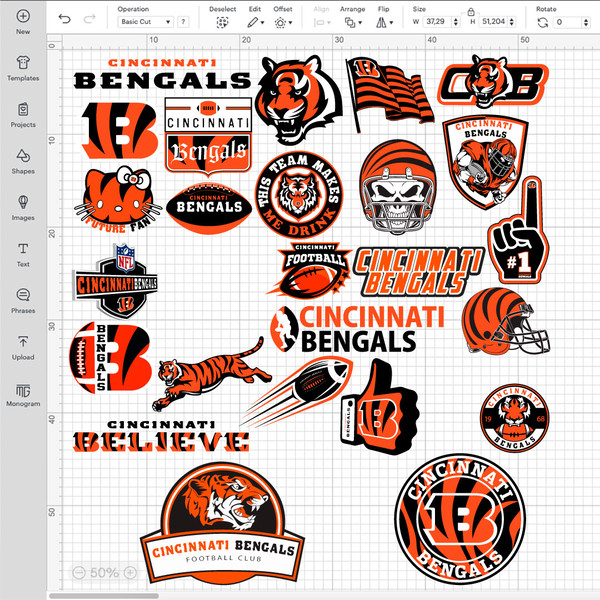Click the Deselect icon
Screen dimensions: 600x600
pos(222,23)
